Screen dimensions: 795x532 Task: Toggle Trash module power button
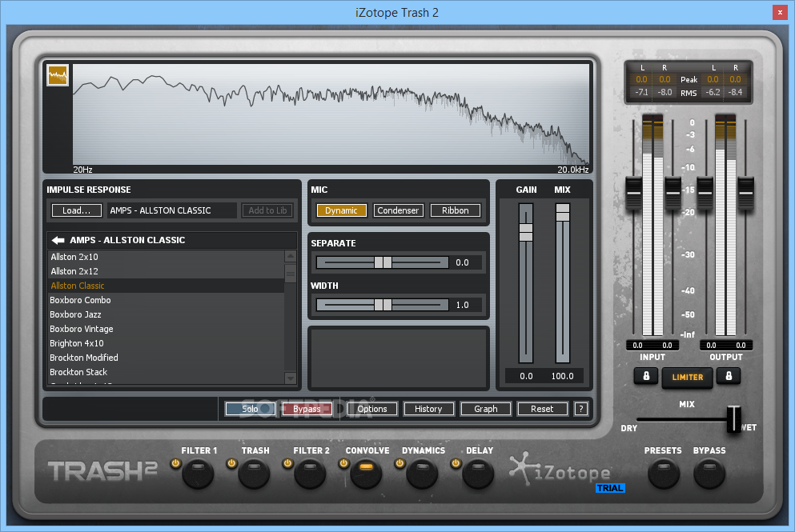231,463
